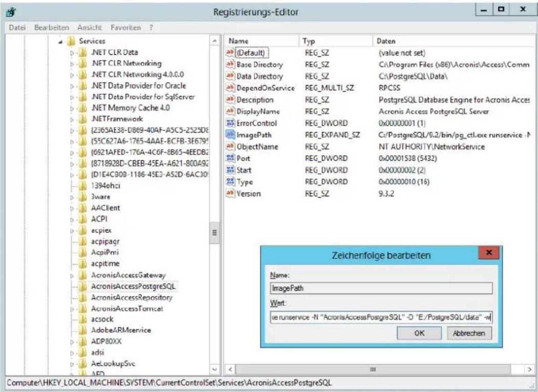Open the Favoriten menu
Viewport: 538px width, 392px height.
coord(126,28)
